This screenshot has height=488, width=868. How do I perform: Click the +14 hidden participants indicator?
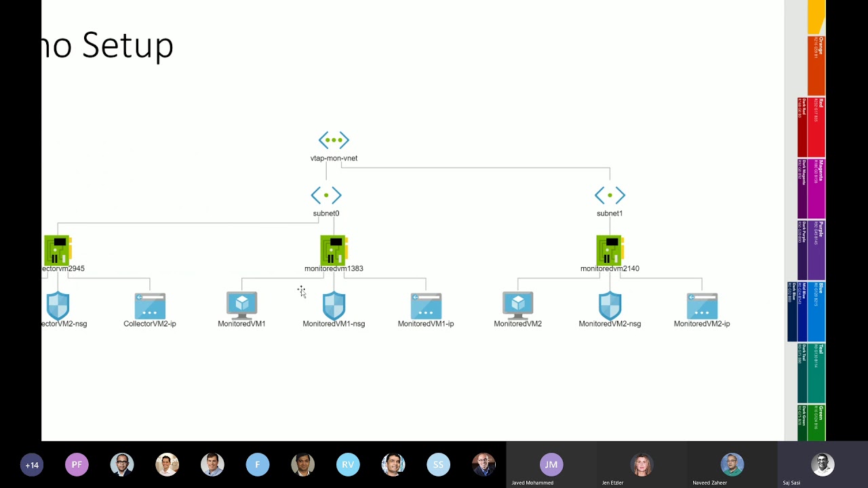tap(32, 464)
